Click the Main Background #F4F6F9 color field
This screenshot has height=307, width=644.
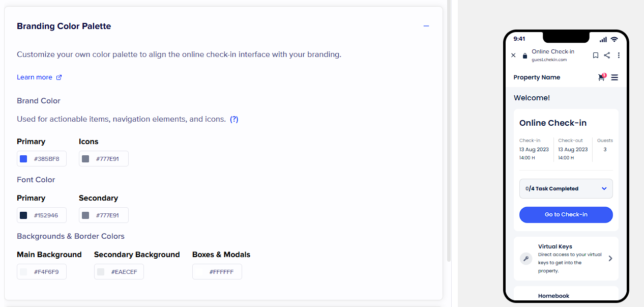click(46, 272)
